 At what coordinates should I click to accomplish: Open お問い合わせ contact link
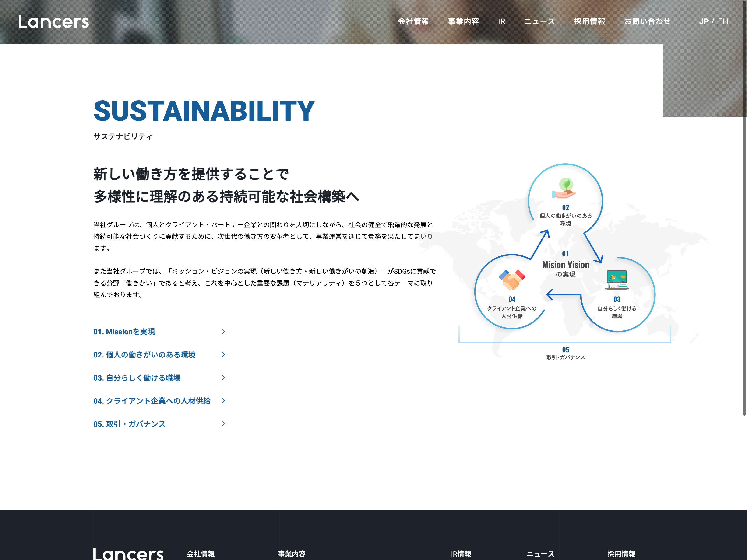647,22
